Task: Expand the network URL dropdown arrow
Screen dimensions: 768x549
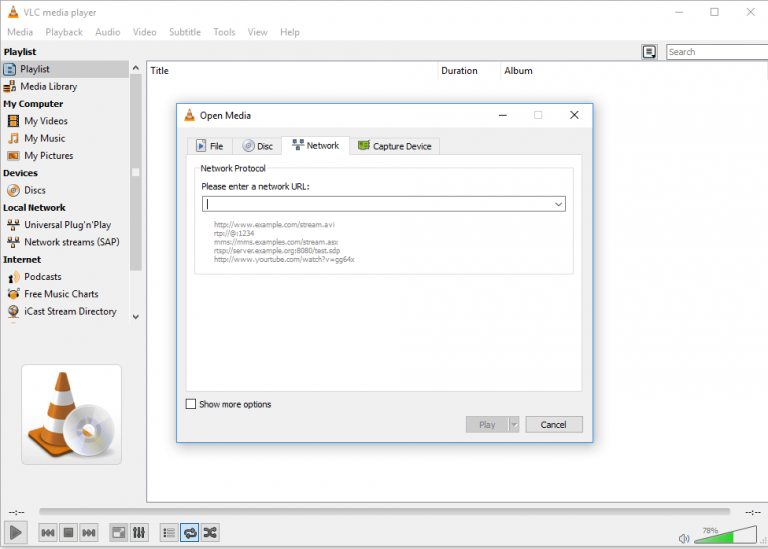Action: tap(558, 204)
